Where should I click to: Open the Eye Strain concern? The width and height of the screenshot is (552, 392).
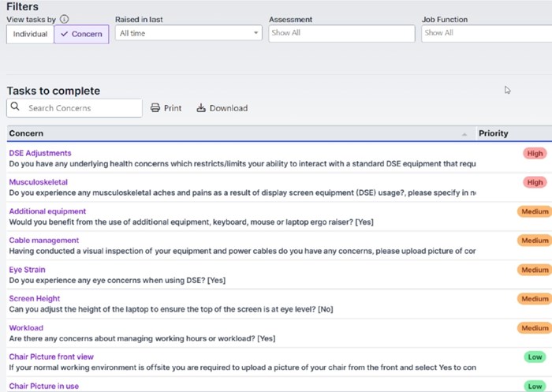[27, 270]
